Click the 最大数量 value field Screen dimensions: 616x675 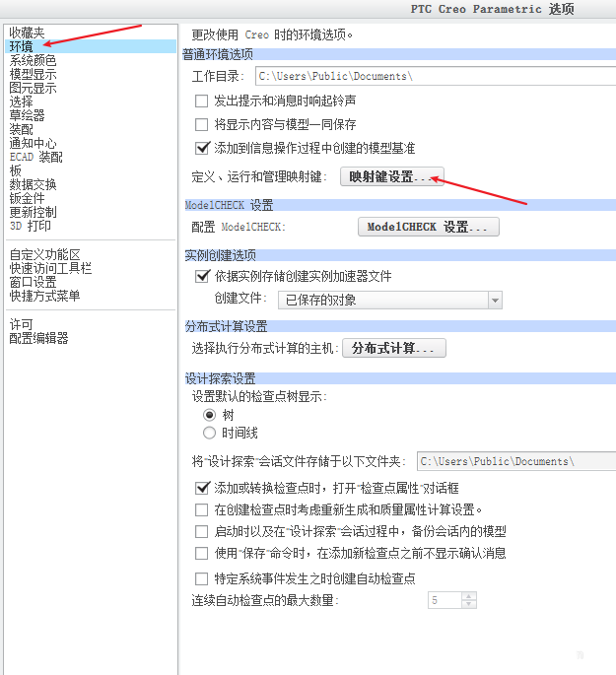[x=445, y=600]
